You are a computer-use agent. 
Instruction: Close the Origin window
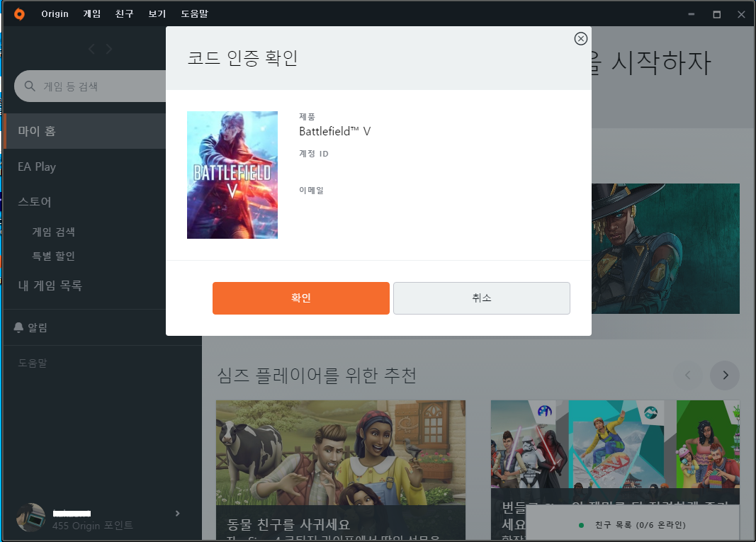pos(742,14)
